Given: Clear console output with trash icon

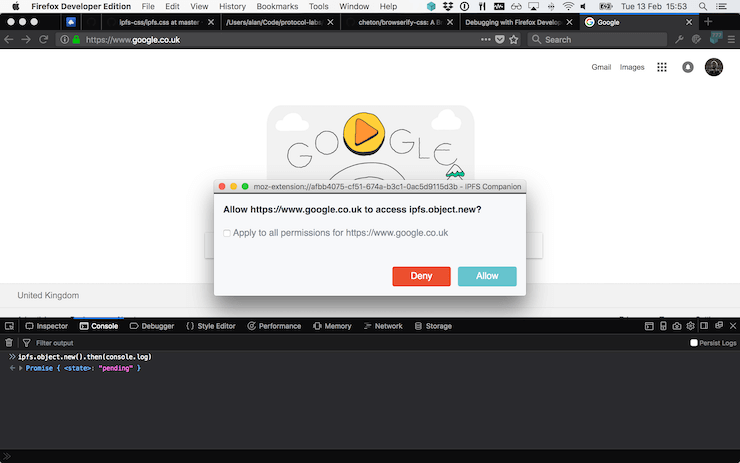Looking at the screenshot, I should pos(9,342).
